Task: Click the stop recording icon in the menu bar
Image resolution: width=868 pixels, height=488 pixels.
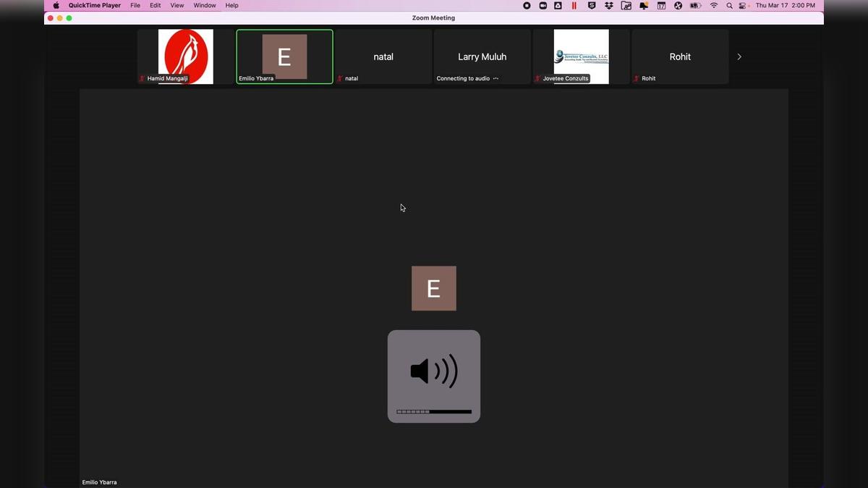Action: (x=527, y=6)
